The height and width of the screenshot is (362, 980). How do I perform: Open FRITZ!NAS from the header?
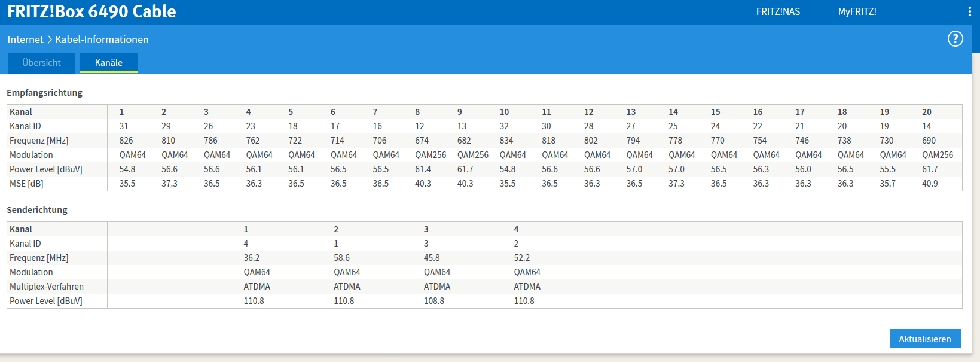[778, 11]
